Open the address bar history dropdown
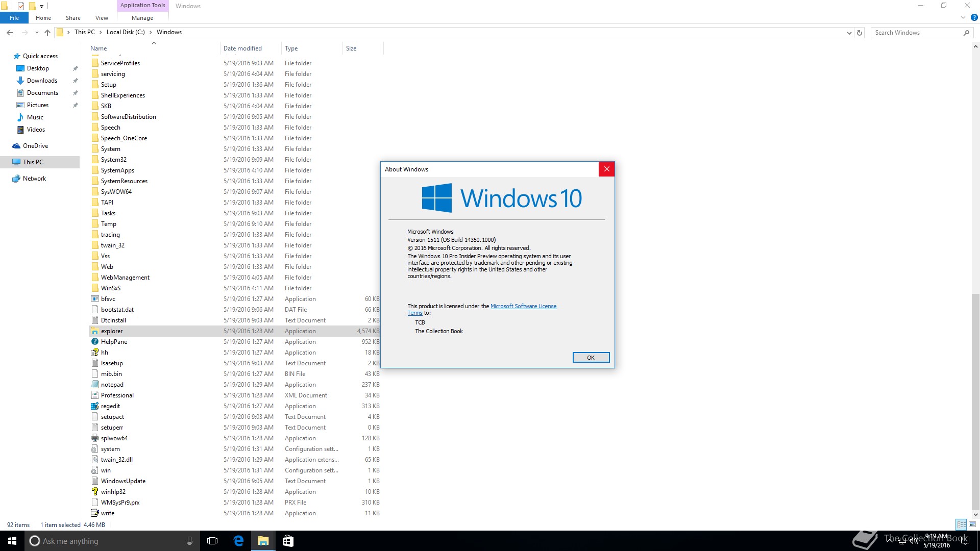 point(849,33)
